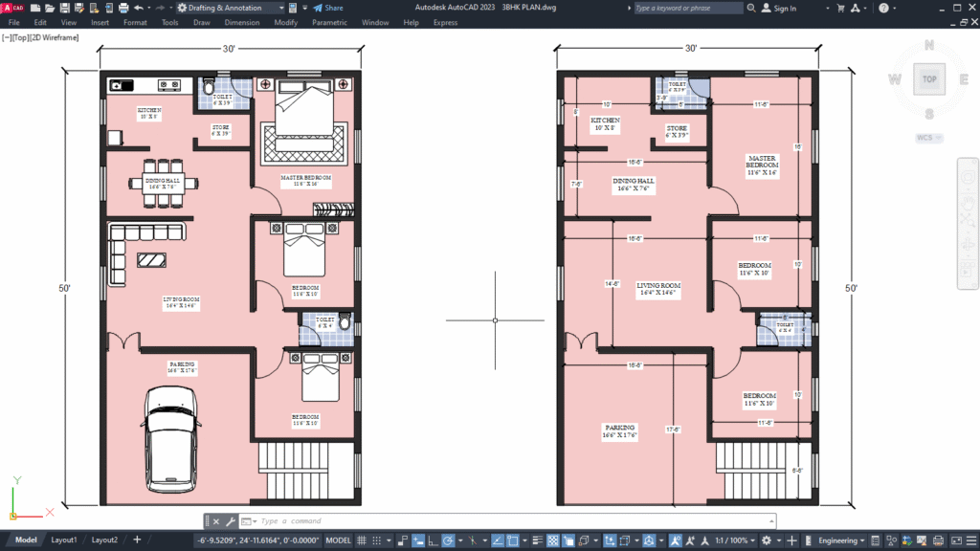The height and width of the screenshot is (551, 980).
Task: Toggle the drawing grid display
Action: click(x=361, y=540)
